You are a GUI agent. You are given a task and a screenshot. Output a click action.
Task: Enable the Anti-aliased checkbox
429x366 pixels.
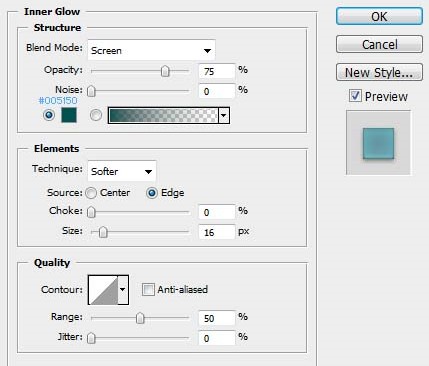148,289
